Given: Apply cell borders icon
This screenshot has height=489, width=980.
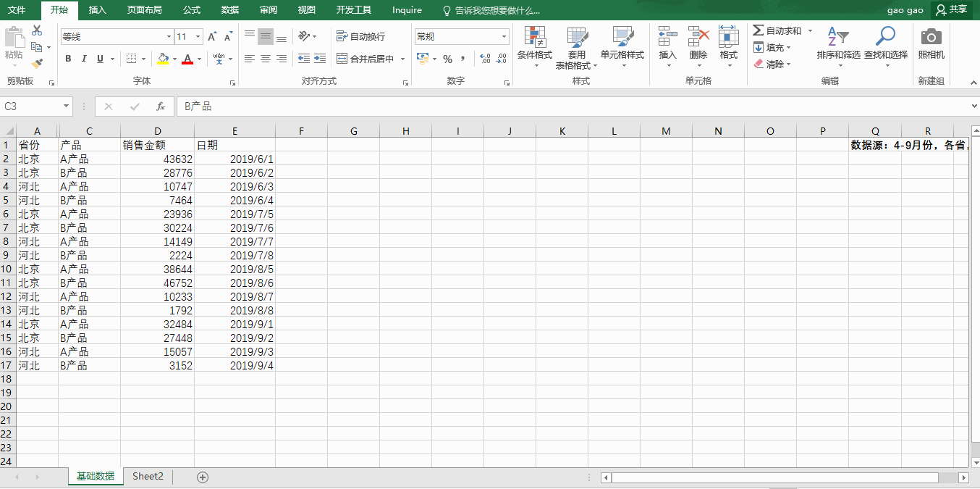Looking at the screenshot, I should pyautogui.click(x=131, y=59).
